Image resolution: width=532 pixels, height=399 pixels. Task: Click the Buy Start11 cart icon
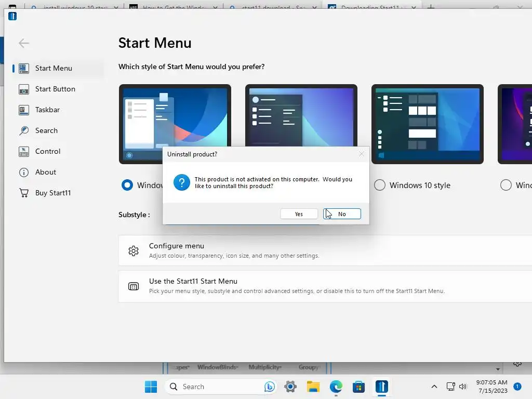(24, 193)
